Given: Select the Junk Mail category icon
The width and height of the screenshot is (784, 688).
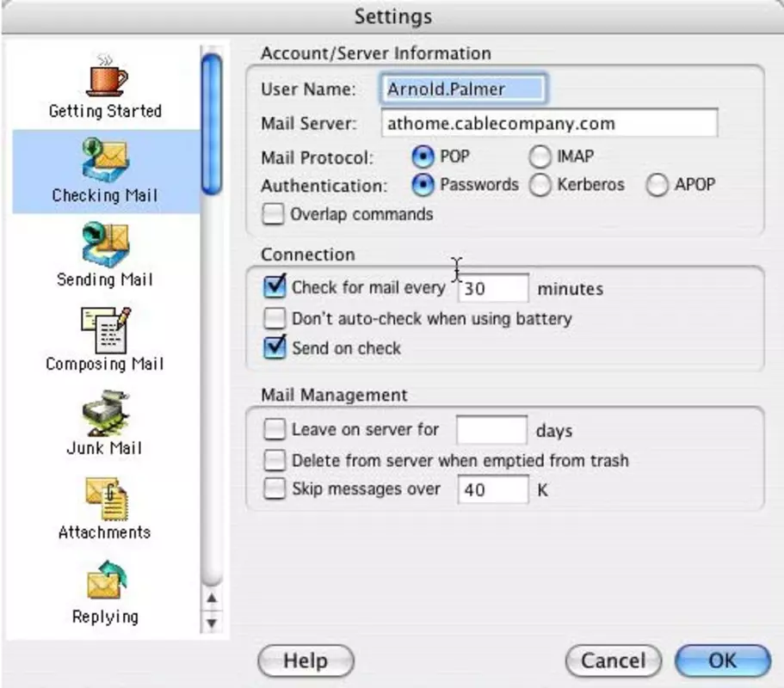Looking at the screenshot, I should (106, 413).
